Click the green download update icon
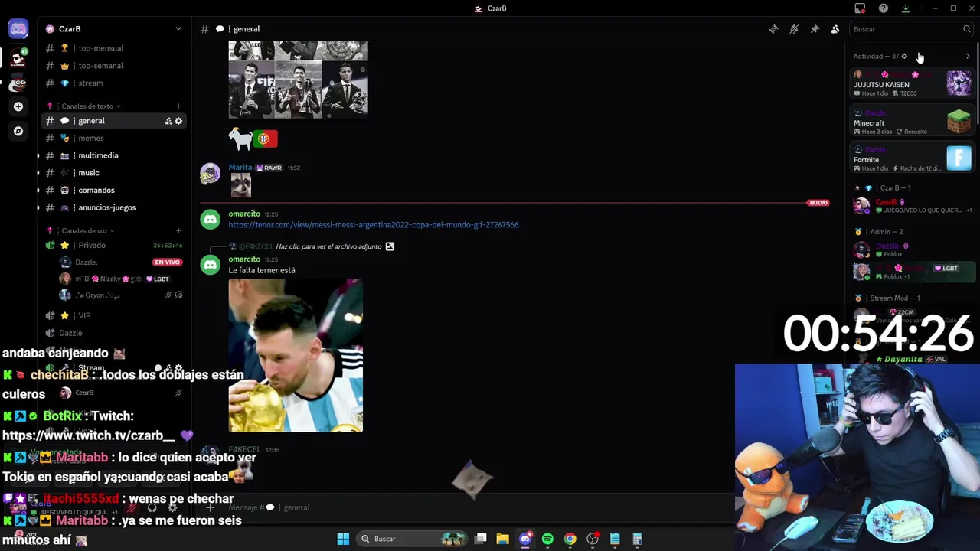Viewport: 980px width, 551px height. (x=906, y=8)
